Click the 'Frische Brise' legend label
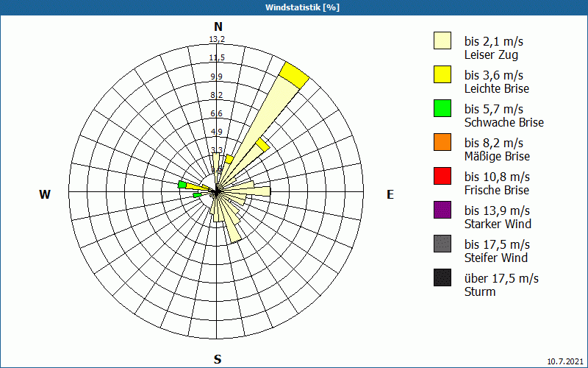The height and width of the screenshot is (368, 588). (x=497, y=190)
